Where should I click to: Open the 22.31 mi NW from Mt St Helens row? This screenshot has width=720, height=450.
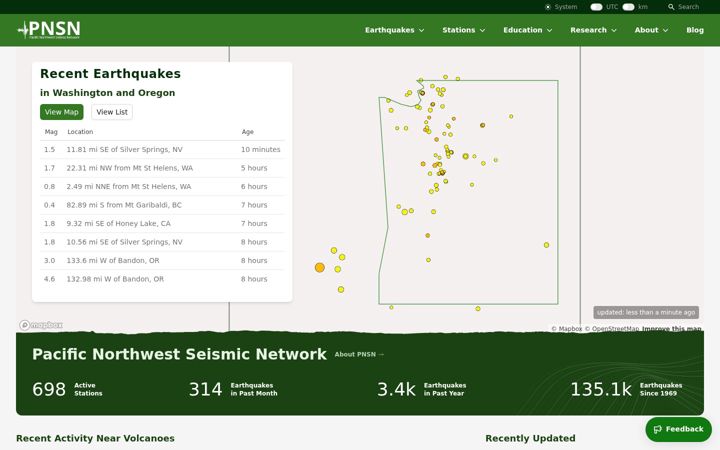point(162,168)
